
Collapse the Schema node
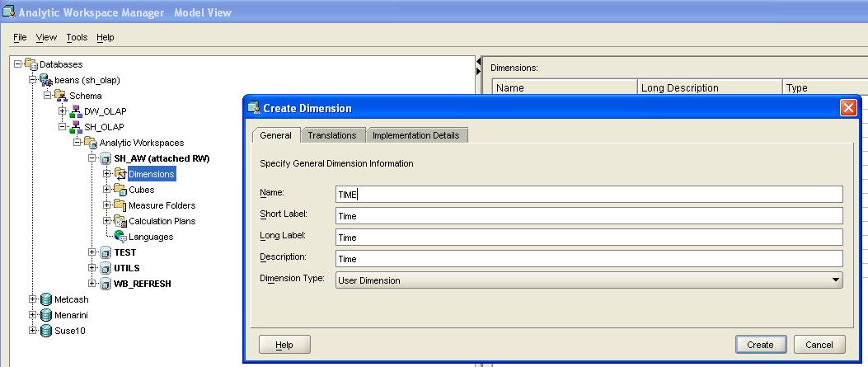point(48,95)
